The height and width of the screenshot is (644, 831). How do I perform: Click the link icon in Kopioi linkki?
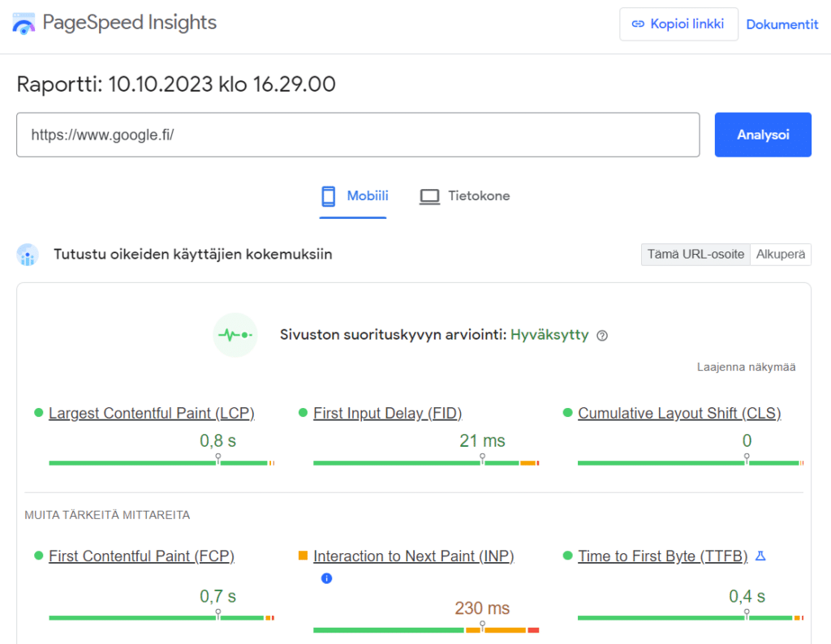pyautogui.click(x=638, y=24)
